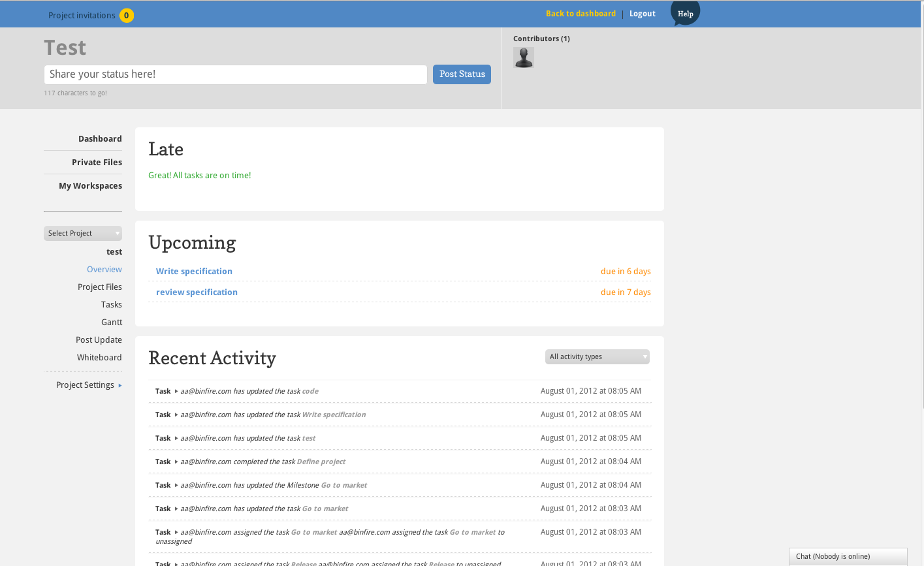Open the Gantt page

click(x=112, y=322)
